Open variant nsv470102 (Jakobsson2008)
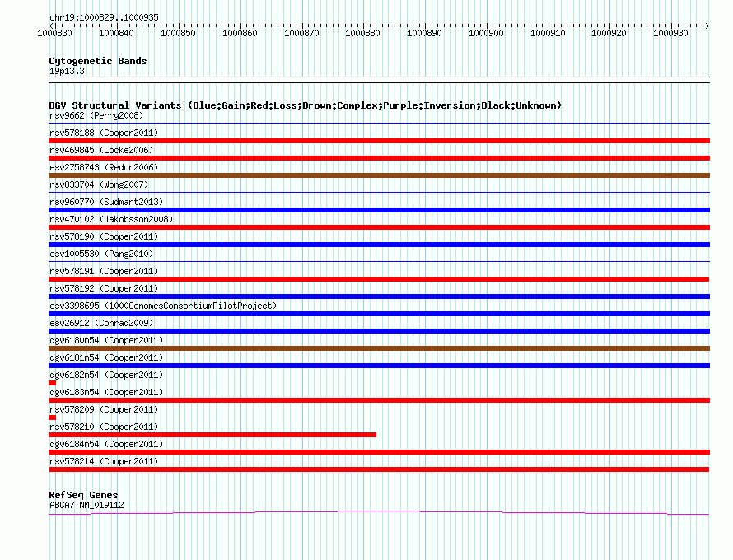 coord(111,219)
